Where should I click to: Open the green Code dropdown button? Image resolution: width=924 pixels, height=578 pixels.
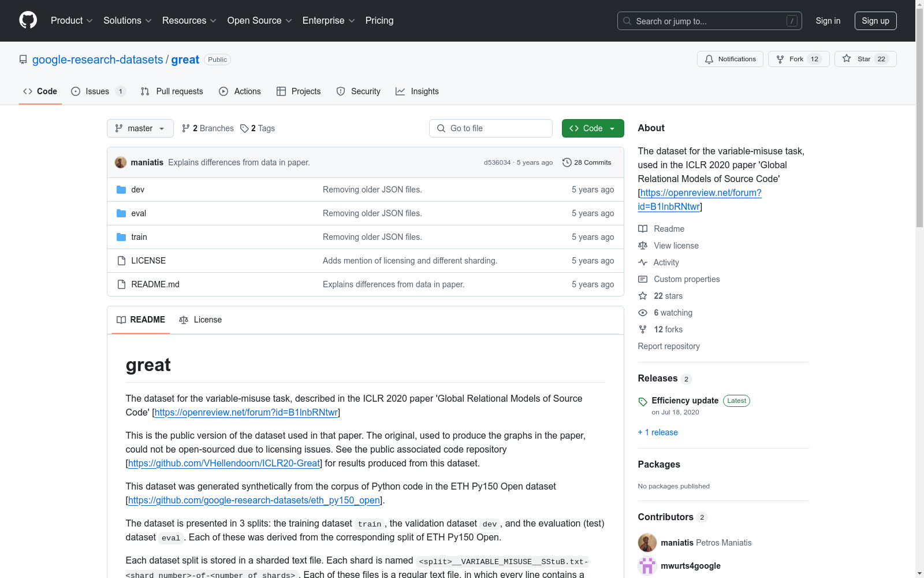[x=593, y=128]
